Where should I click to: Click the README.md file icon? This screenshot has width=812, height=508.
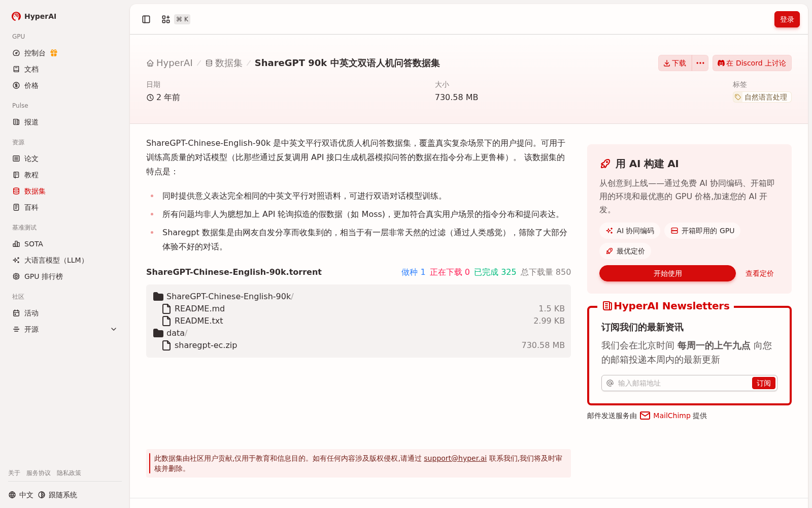click(166, 309)
